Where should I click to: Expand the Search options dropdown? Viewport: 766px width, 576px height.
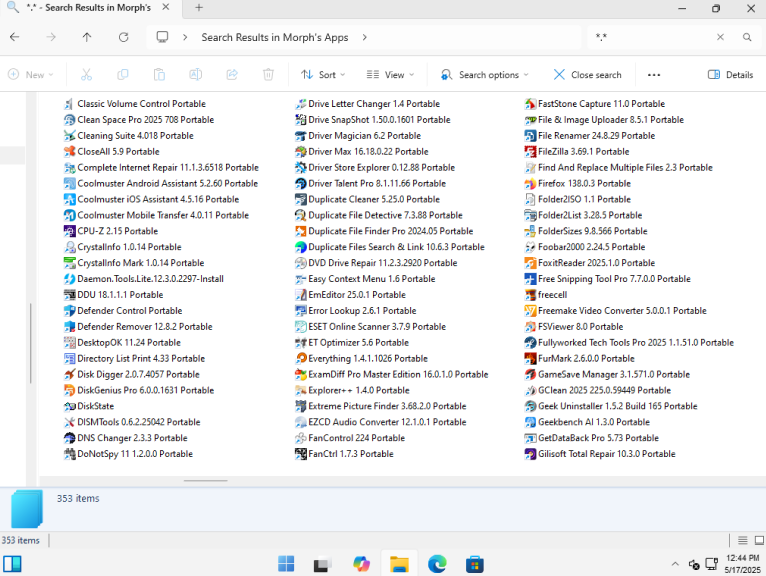point(485,75)
